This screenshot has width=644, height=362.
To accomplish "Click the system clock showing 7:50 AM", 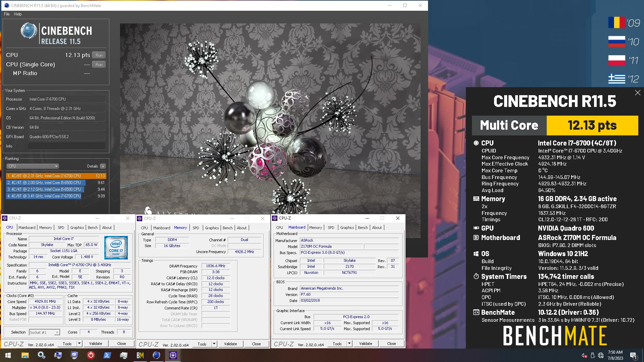I will click(615, 355).
